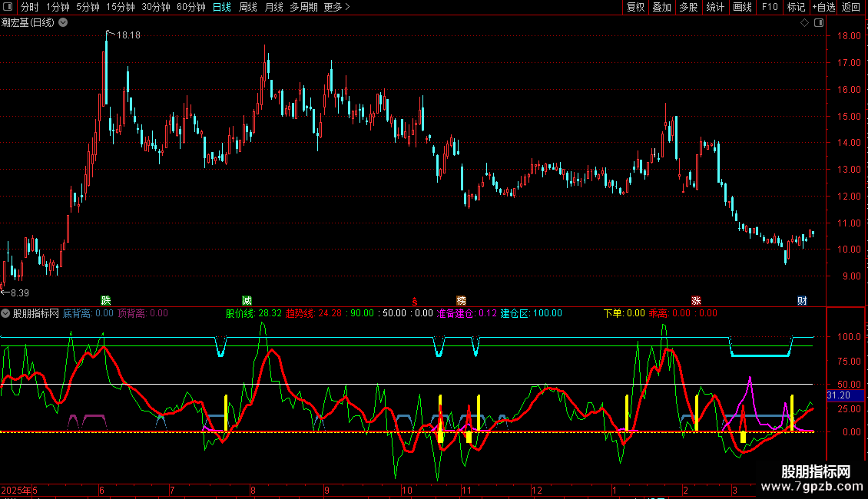Screen dimensions: 868x499
Task: Toggle the left sidebar panel icon
Action: tap(8, 7)
